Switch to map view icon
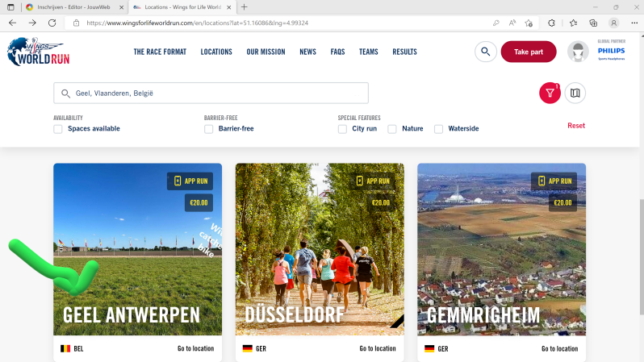 coord(575,94)
